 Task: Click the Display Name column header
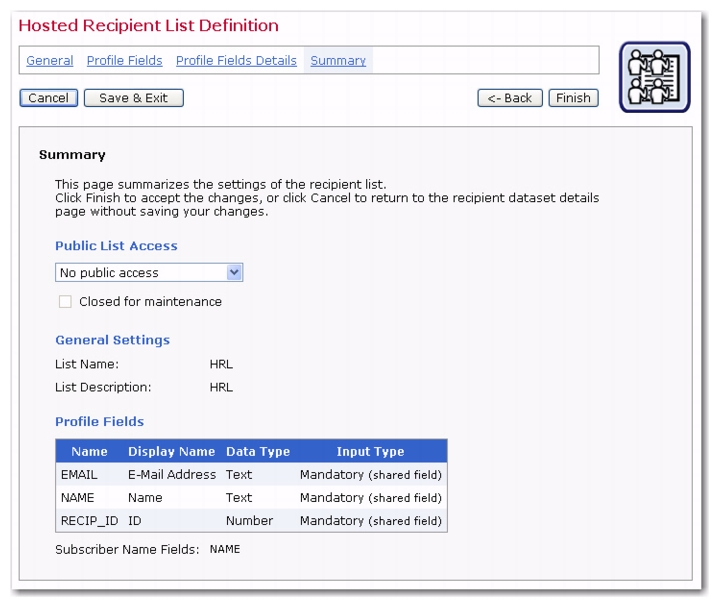(x=171, y=451)
